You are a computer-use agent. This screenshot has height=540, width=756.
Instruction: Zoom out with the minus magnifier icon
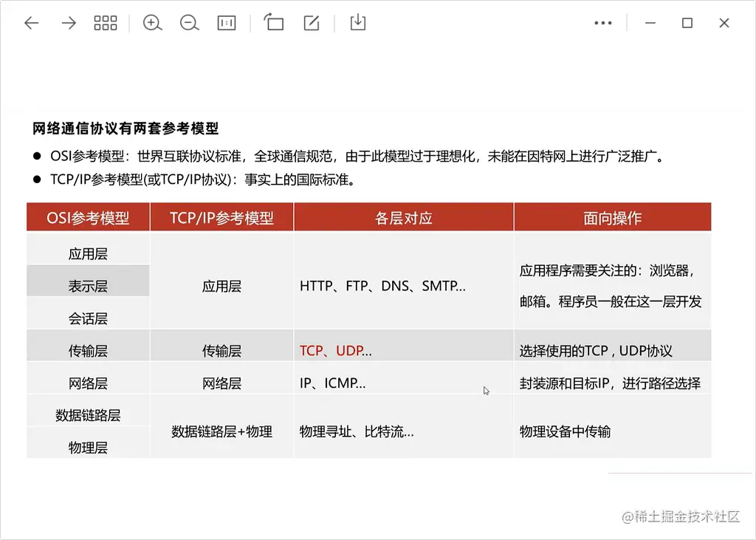[189, 23]
